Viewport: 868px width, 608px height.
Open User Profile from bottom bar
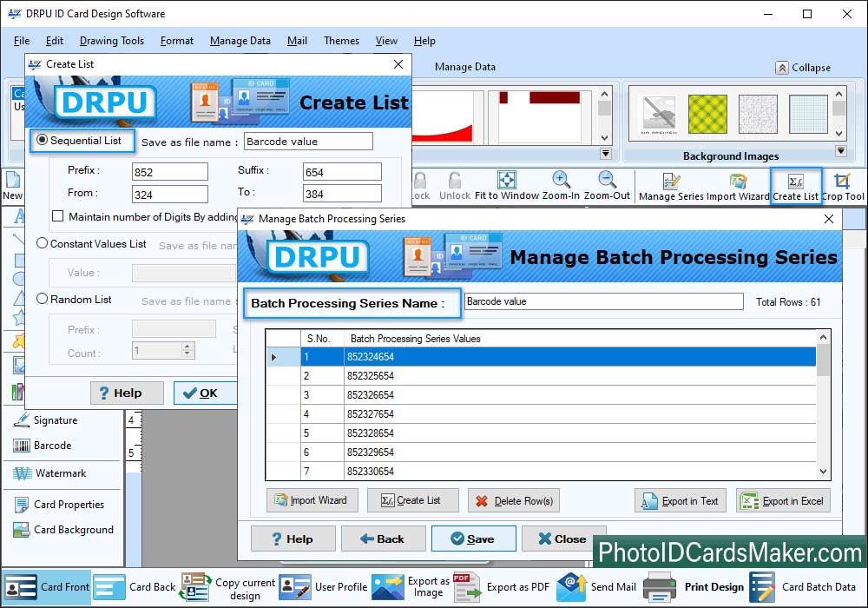[x=323, y=587]
